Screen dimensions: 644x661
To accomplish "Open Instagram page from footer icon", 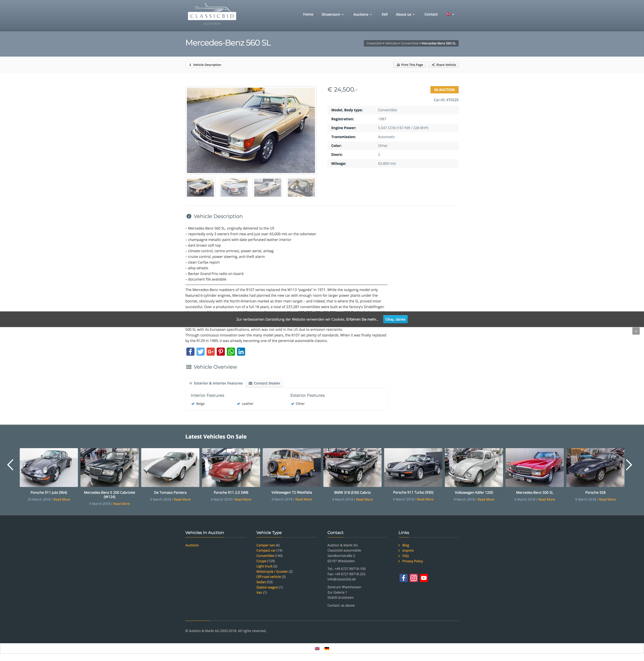I will 413,578.
